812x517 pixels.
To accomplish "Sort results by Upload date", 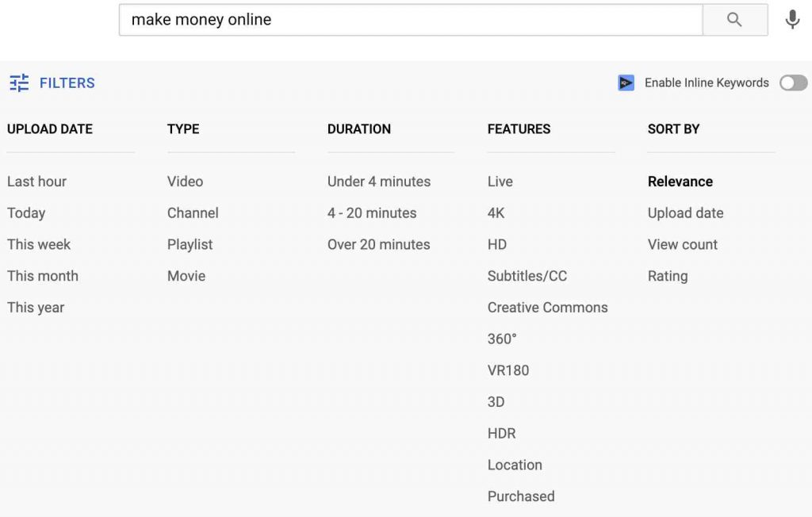I will [x=686, y=213].
